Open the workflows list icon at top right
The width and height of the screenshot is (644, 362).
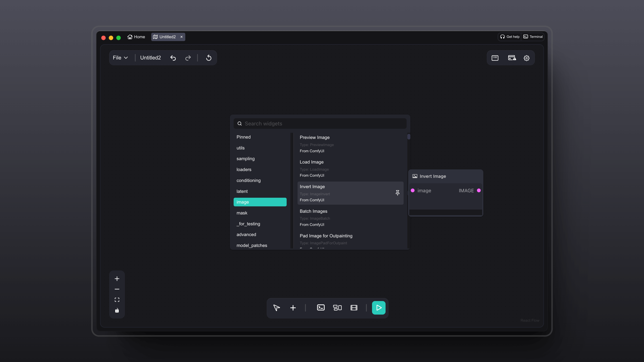[x=495, y=58]
